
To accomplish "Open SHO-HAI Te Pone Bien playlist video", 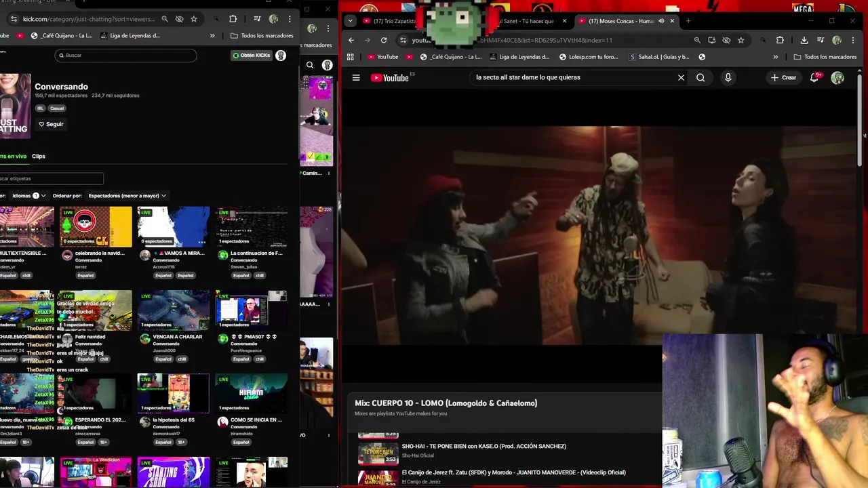I will [484, 450].
